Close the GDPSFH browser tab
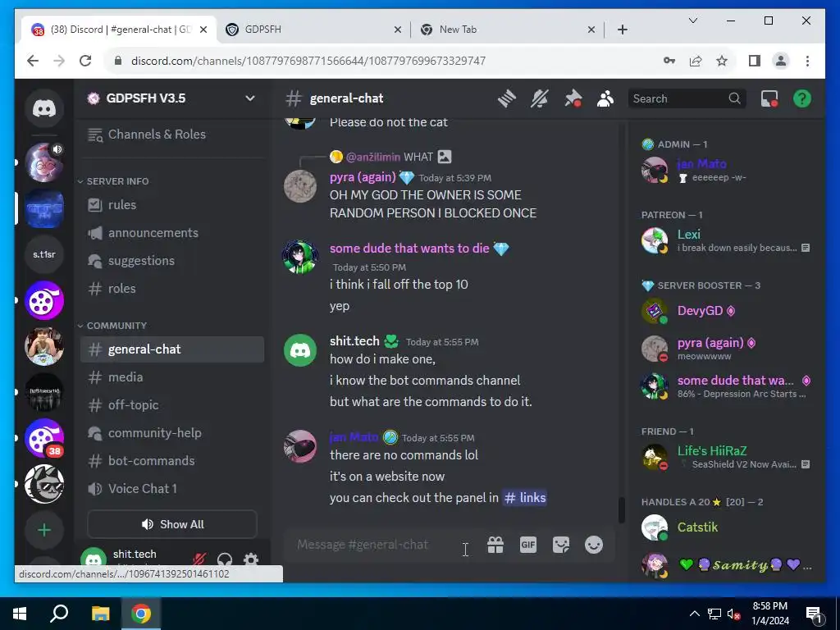The image size is (840, 630). tap(398, 30)
